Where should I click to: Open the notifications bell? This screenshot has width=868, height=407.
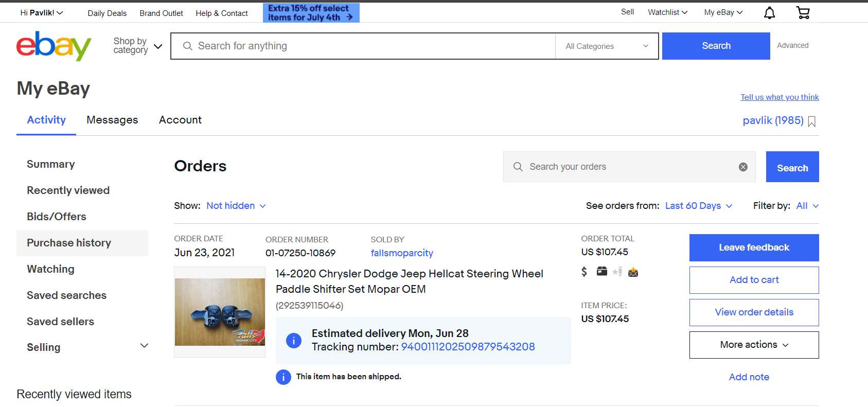pyautogui.click(x=769, y=13)
